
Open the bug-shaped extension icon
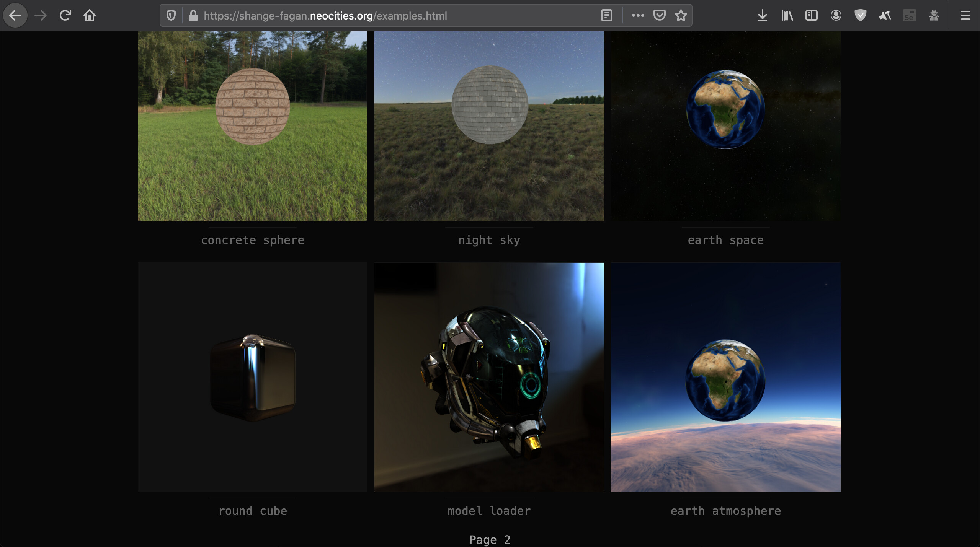click(x=934, y=16)
